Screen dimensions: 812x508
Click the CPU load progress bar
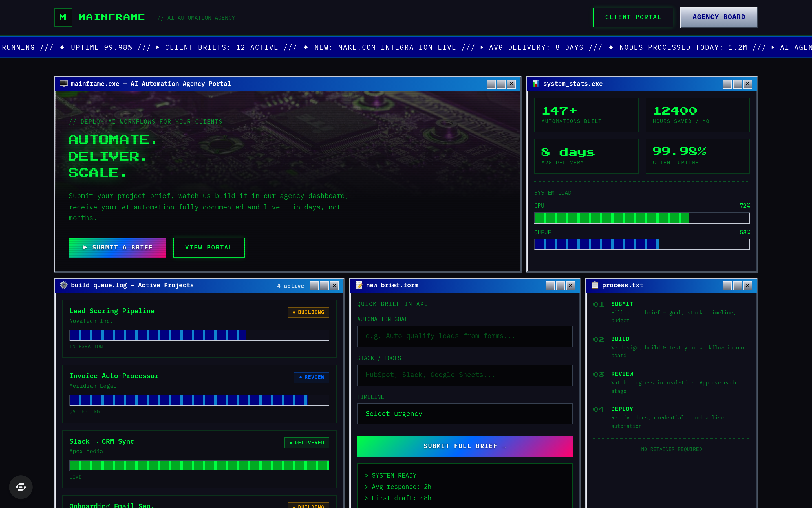(642, 218)
